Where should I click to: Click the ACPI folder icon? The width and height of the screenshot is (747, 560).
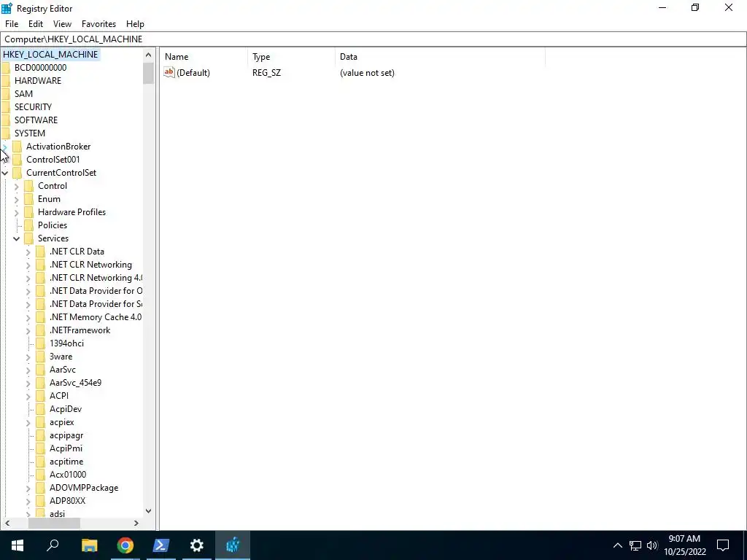pyautogui.click(x=41, y=396)
